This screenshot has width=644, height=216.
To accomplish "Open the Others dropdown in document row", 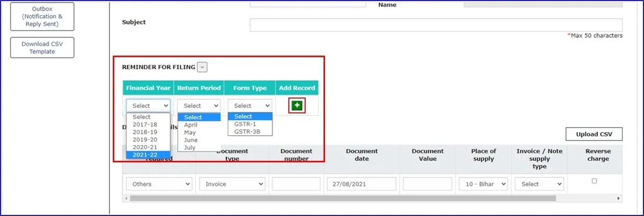I will (159, 184).
